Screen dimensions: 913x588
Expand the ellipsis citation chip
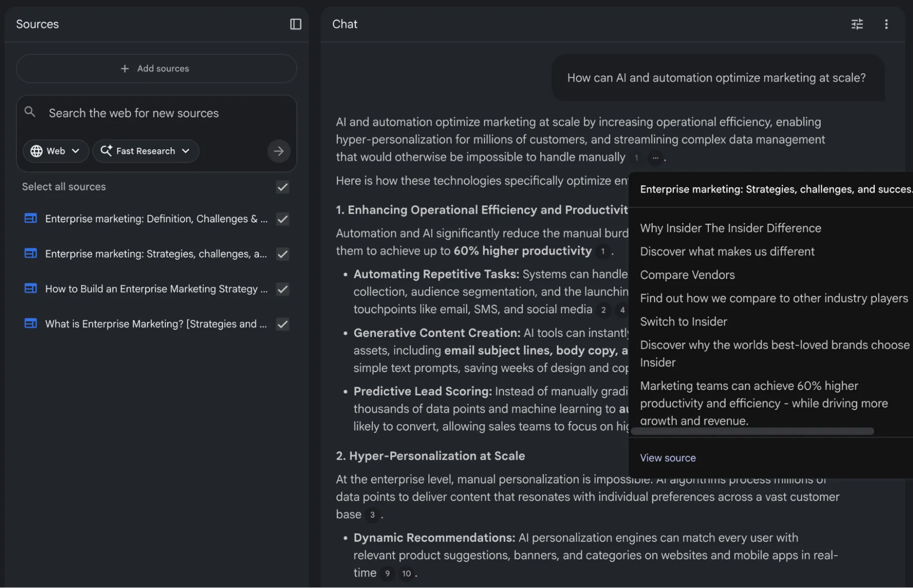(x=655, y=158)
